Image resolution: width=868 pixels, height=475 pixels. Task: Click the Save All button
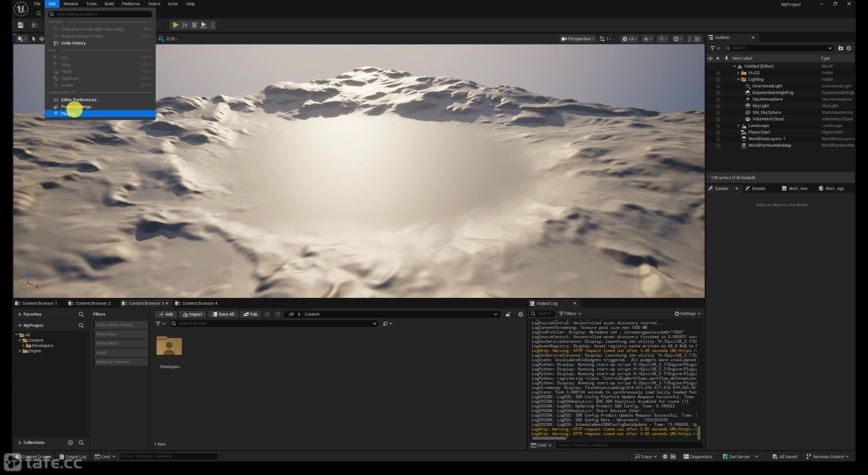pyautogui.click(x=223, y=315)
